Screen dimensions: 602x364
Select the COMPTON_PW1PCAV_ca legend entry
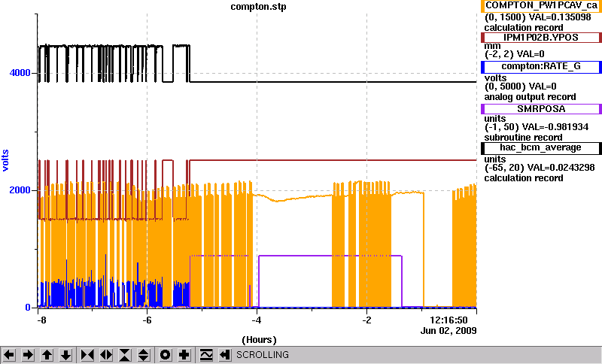click(541, 6)
